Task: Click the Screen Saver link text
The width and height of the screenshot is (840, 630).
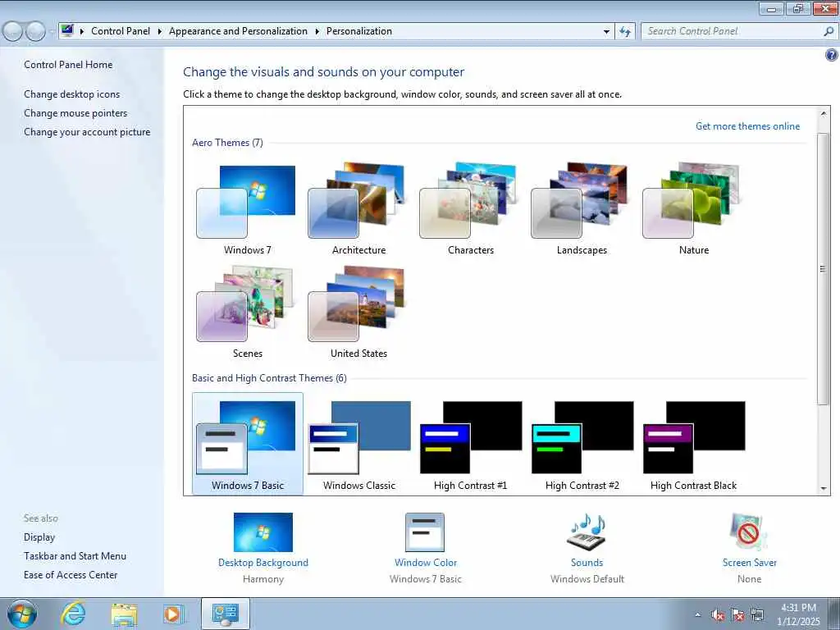Action: click(749, 563)
